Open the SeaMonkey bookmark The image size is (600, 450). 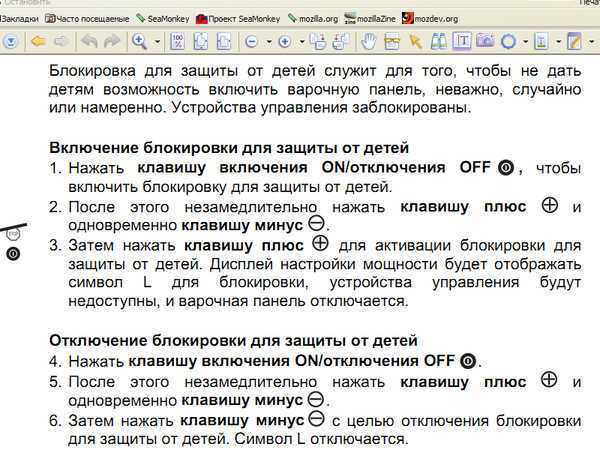163,19
